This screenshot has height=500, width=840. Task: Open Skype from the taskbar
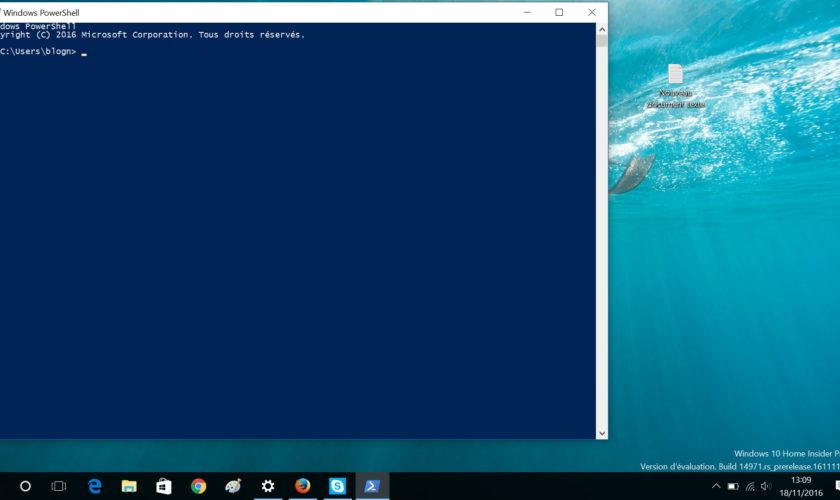337,486
